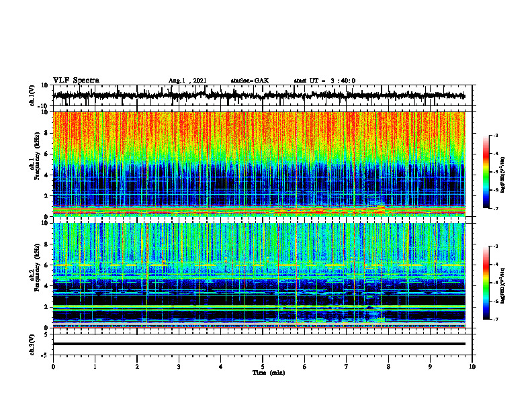The height and width of the screenshot is (411, 532).
Task: Click time axis tick label "5"
Action: click(263, 367)
